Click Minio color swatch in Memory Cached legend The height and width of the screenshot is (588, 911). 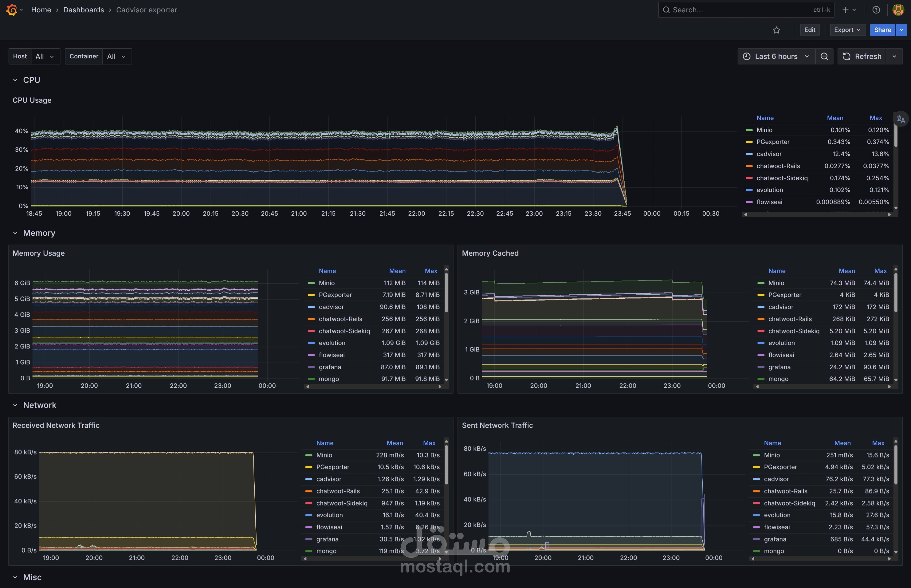point(761,283)
